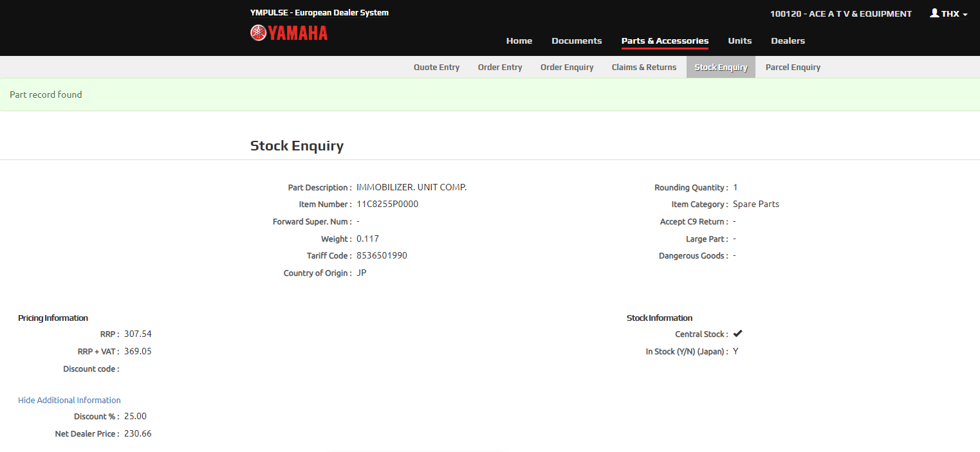This screenshot has width=980, height=452.
Task: Switch to Order Enquiry tab
Action: click(567, 67)
